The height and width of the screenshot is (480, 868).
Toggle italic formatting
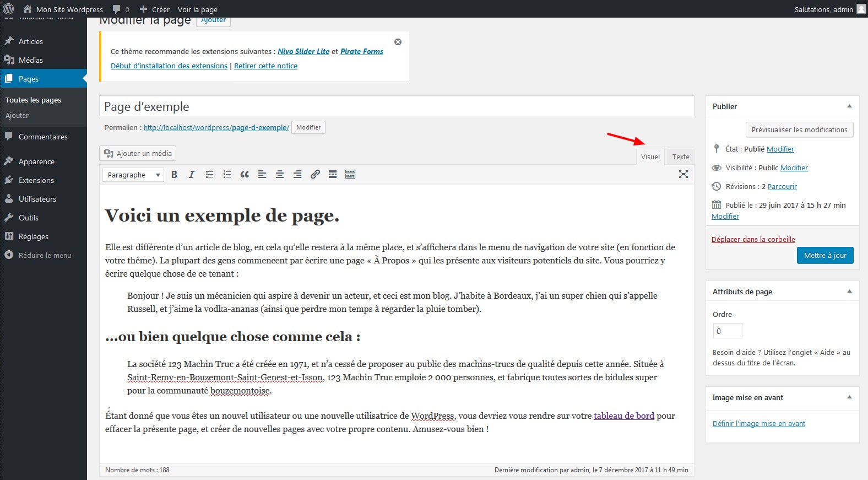pyautogui.click(x=192, y=174)
